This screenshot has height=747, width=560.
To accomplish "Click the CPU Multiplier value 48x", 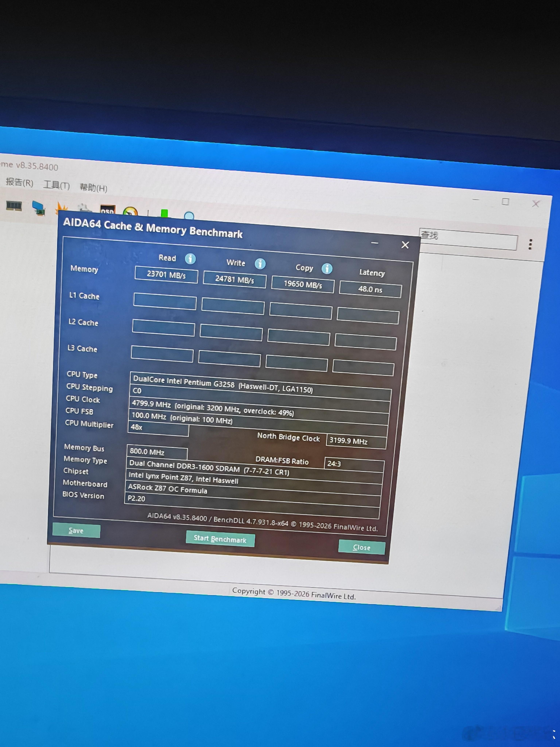I will pyautogui.click(x=158, y=428).
